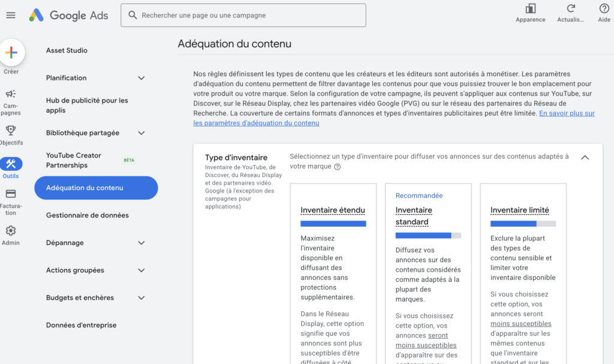Choose the Inventaire limité card title

pyautogui.click(x=520, y=210)
